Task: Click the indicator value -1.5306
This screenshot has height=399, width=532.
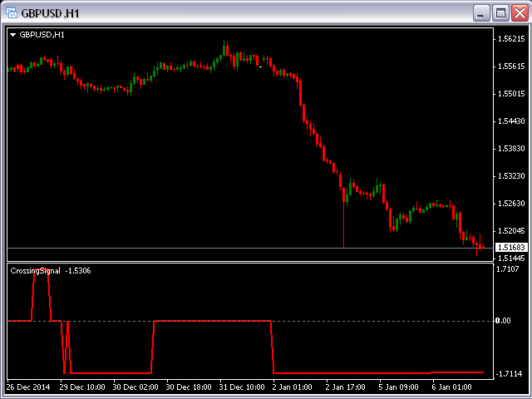Action: pyautogui.click(x=78, y=271)
